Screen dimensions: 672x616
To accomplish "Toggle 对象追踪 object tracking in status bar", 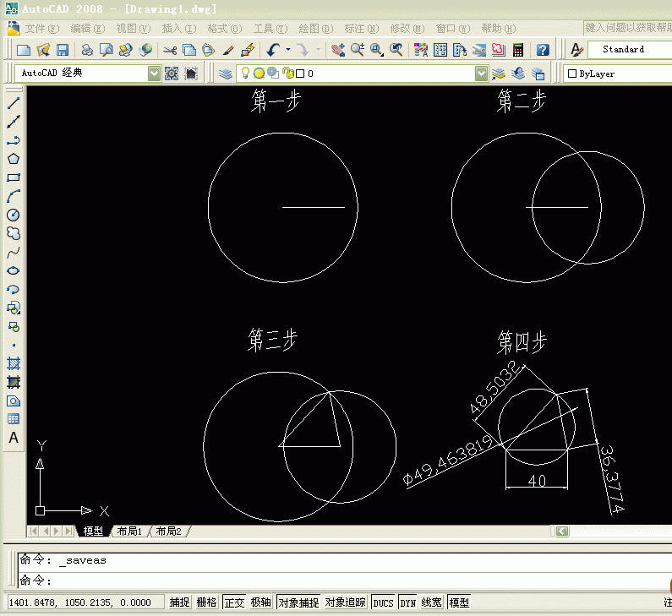I will click(346, 602).
